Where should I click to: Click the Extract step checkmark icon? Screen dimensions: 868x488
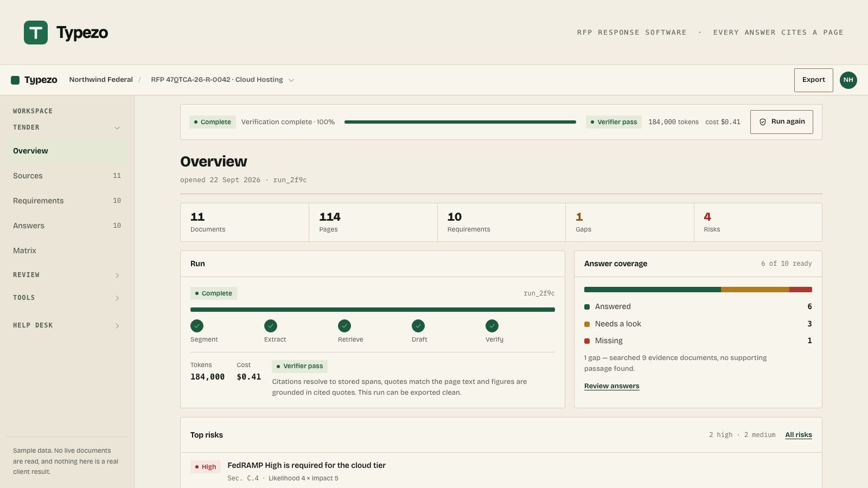pos(271,326)
